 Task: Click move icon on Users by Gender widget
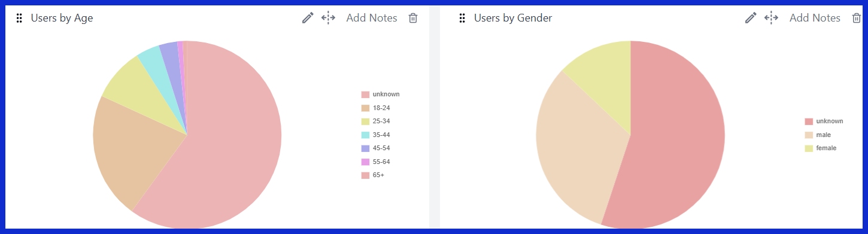[771, 18]
